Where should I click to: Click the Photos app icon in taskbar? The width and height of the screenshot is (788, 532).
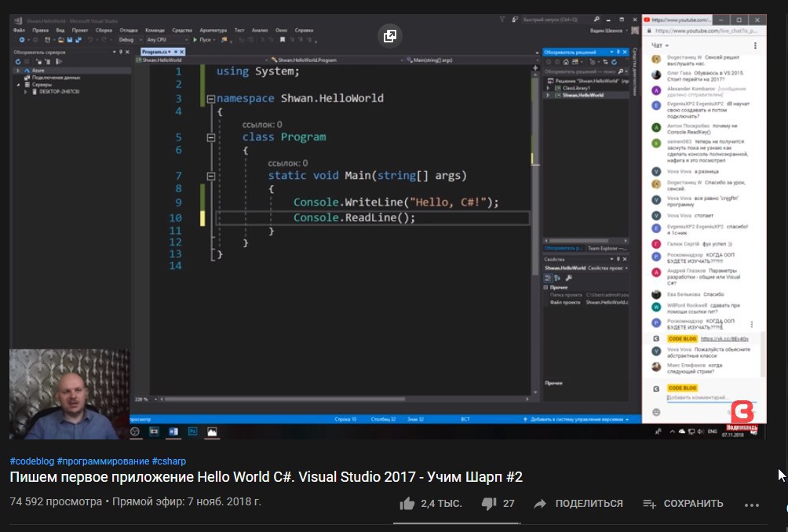click(x=212, y=432)
